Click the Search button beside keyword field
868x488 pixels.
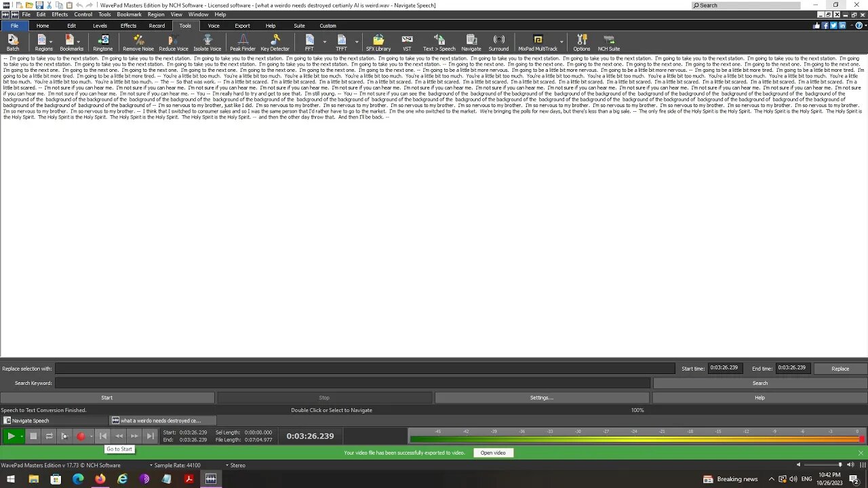(x=759, y=383)
